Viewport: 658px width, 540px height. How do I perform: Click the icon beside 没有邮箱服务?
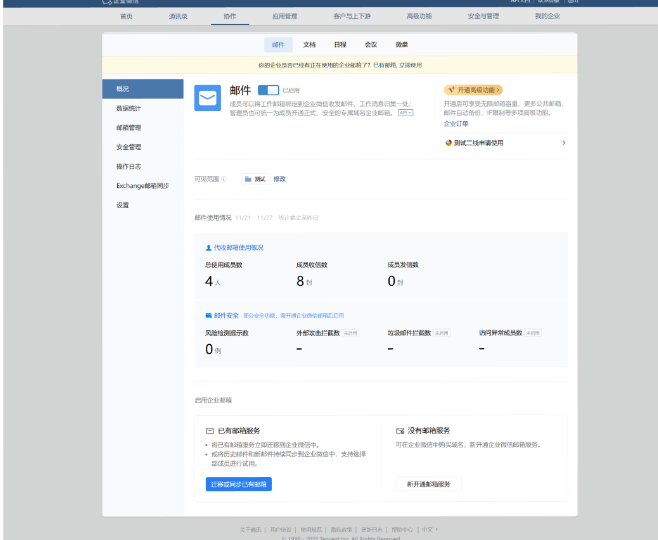click(400, 430)
